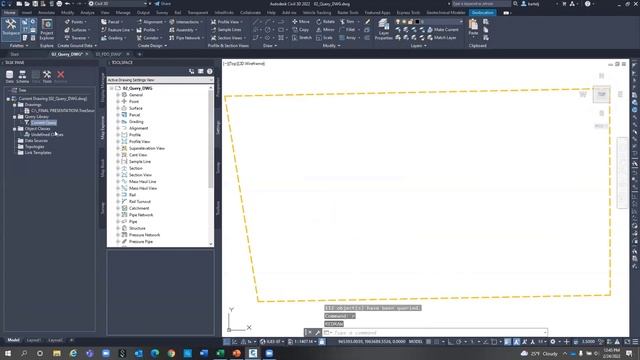Open a new drawing tab with plus button

tap(139, 54)
